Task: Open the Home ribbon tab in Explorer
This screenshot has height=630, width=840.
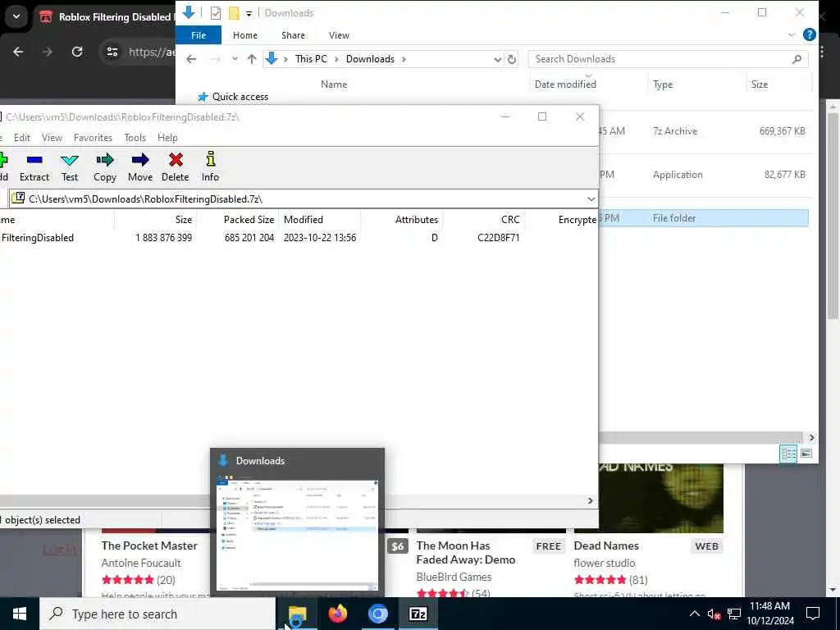Action: (245, 35)
